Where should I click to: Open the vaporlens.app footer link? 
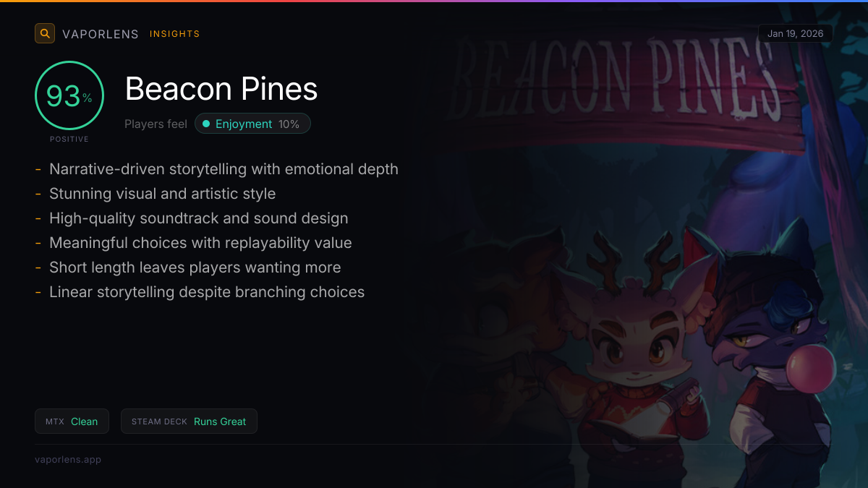[68, 459]
